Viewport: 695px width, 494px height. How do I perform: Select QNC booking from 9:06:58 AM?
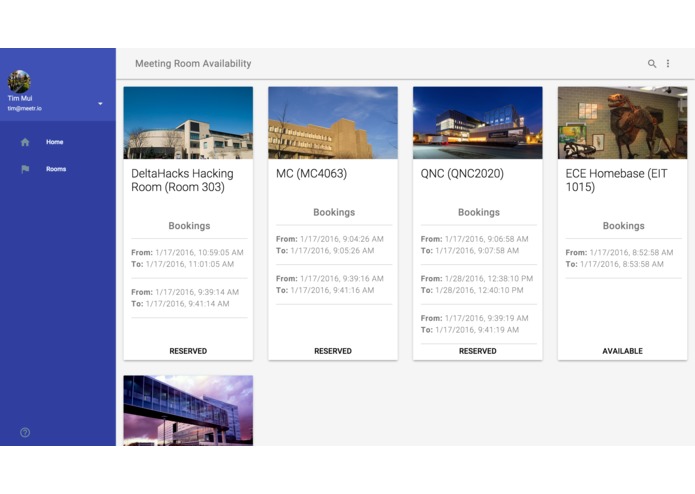474,239
